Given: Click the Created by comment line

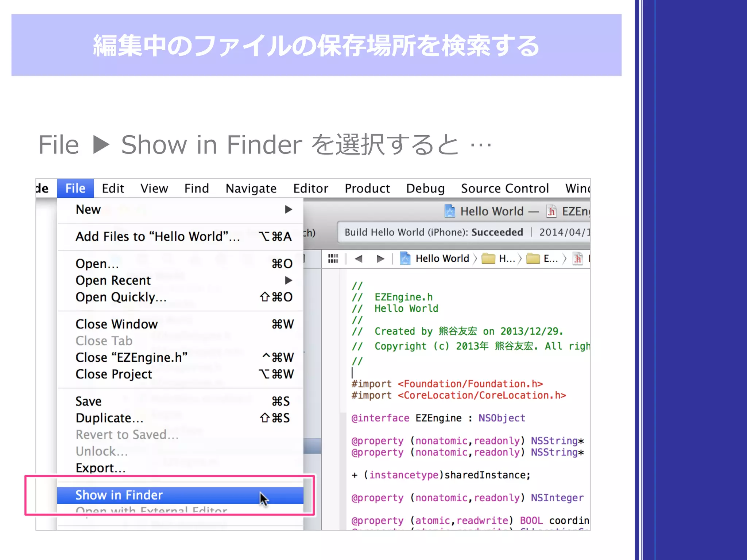Looking at the screenshot, I should pyautogui.click(x=457, y=331).
